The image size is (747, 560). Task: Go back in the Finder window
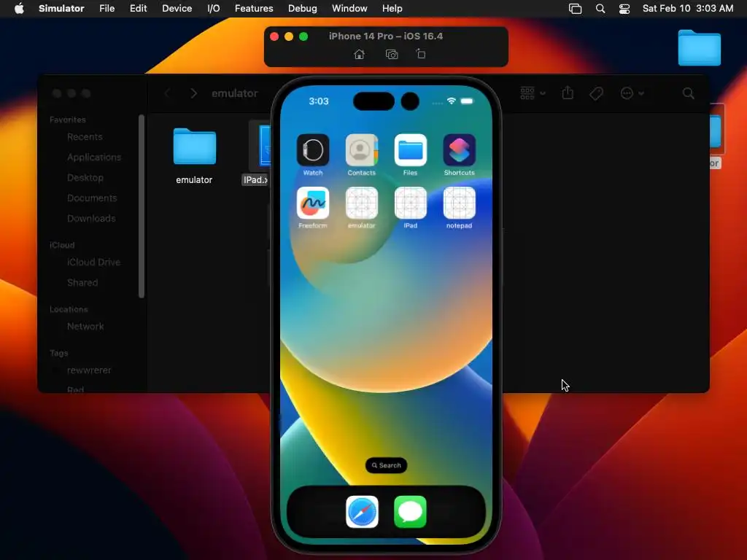pyautogui.click(x=167, y=93)
